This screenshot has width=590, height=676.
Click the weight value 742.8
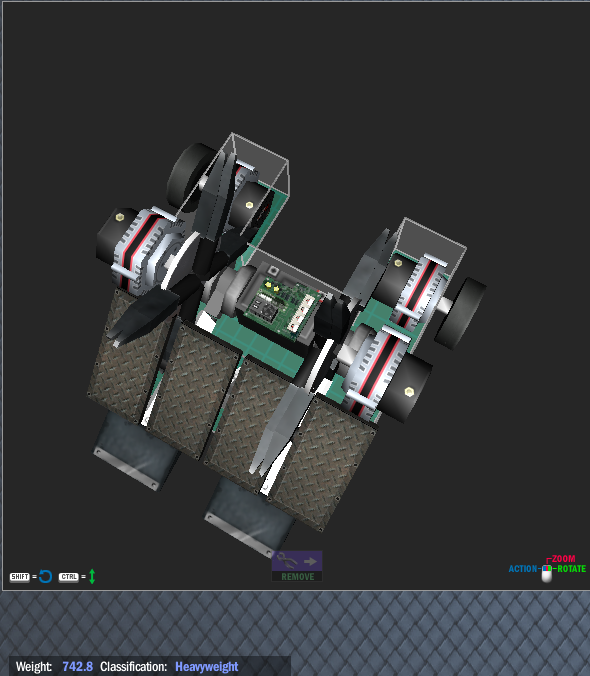[x=78, y=667]
